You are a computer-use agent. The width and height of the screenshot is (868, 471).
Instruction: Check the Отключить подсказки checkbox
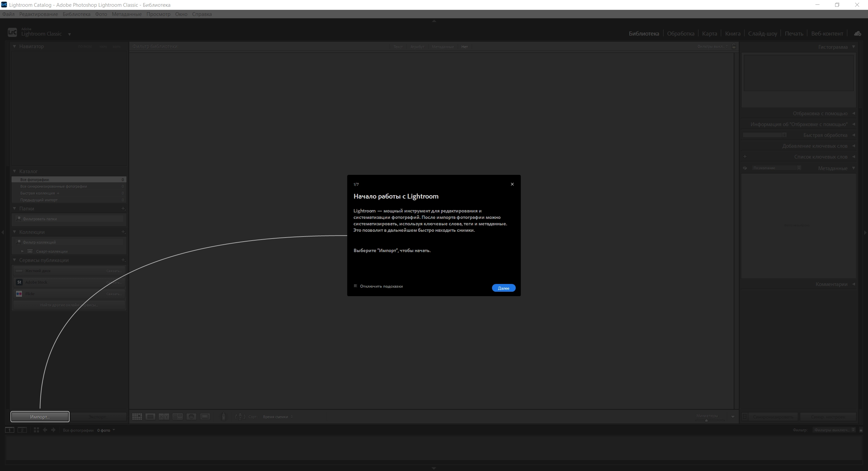(x=355, y=286)
